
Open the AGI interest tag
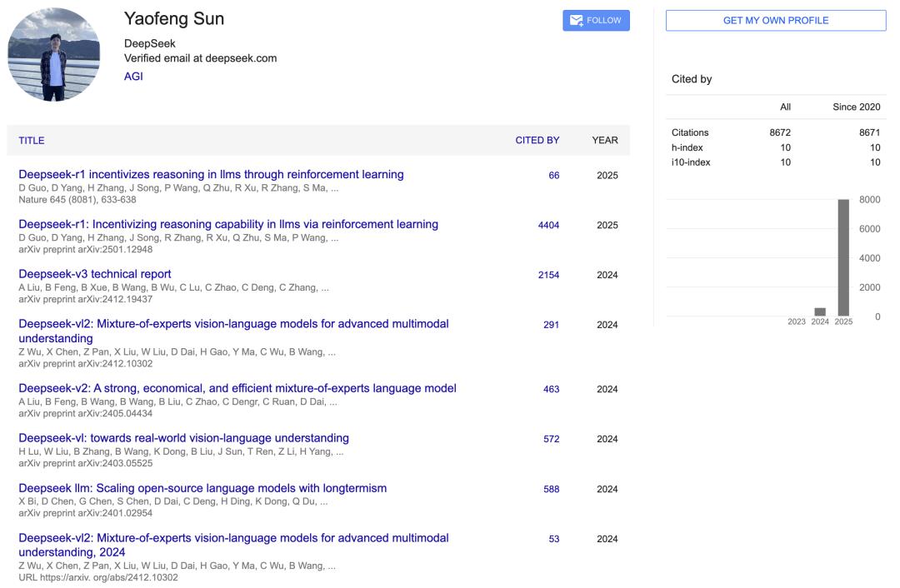click(133, 76)
